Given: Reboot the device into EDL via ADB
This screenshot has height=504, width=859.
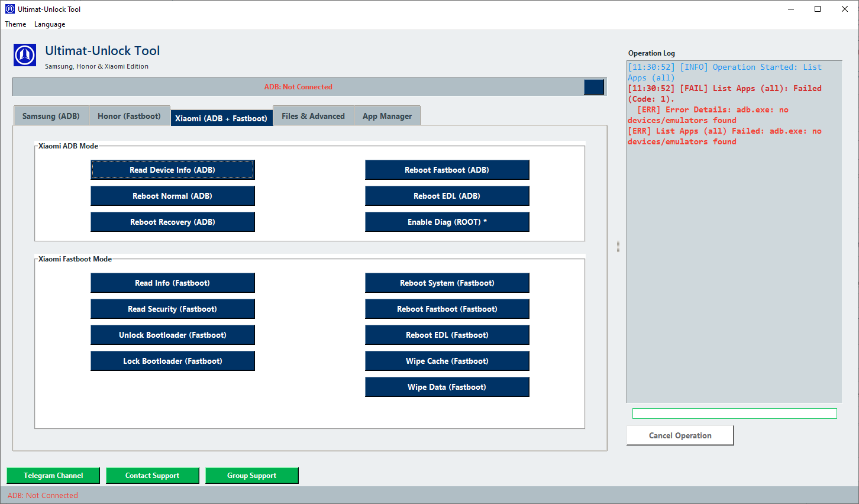Looking at the screenshot, I should (x=447, y=196).
